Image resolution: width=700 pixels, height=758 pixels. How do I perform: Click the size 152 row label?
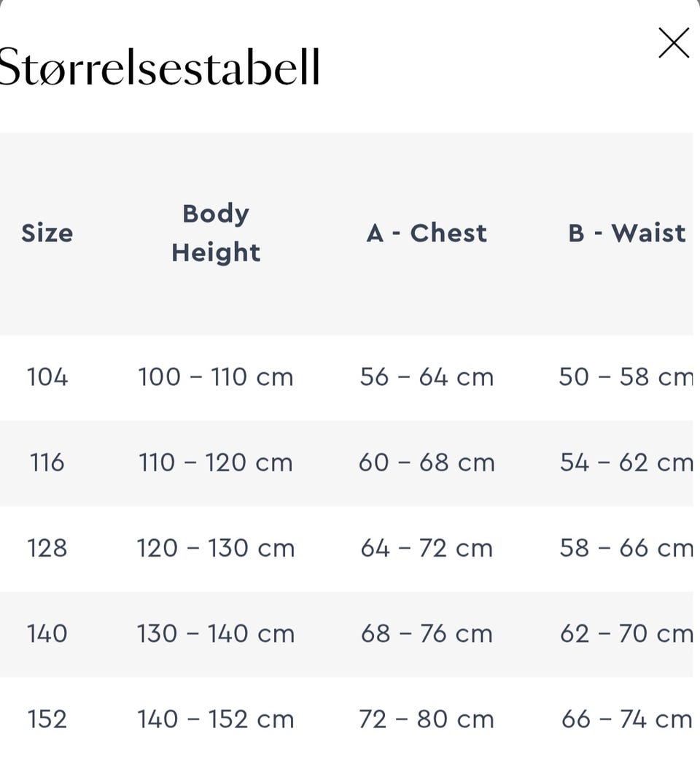(47, 719)
